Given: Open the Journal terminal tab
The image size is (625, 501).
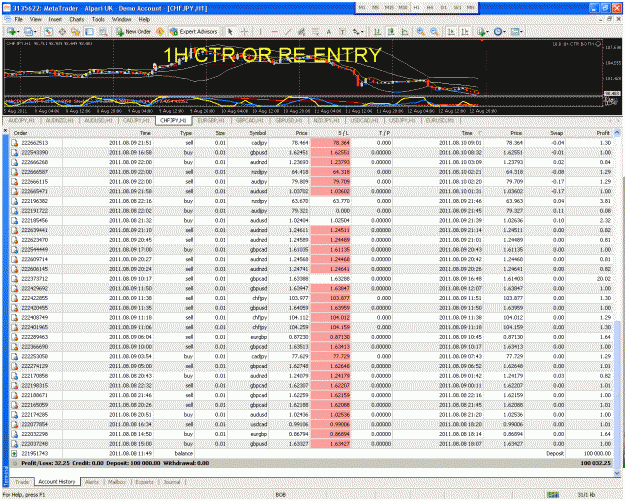Looking at the screenshot, I should click(x=172, y=482).
